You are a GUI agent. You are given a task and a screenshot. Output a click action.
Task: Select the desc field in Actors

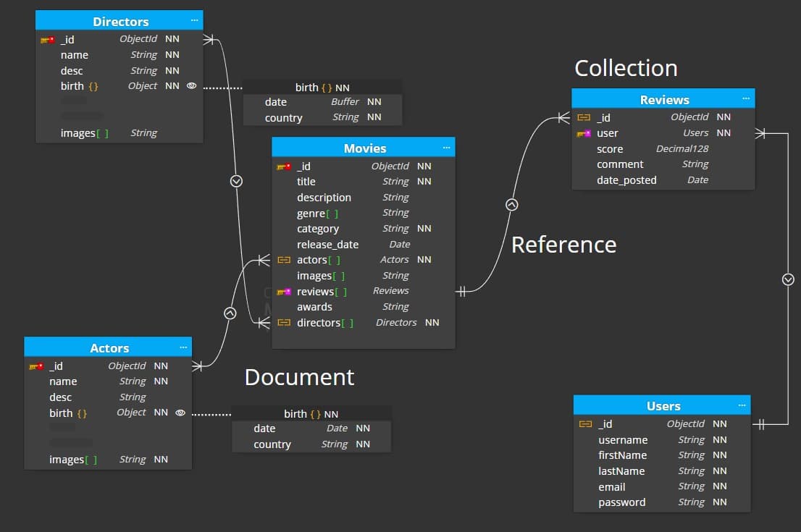click(108, 397)
